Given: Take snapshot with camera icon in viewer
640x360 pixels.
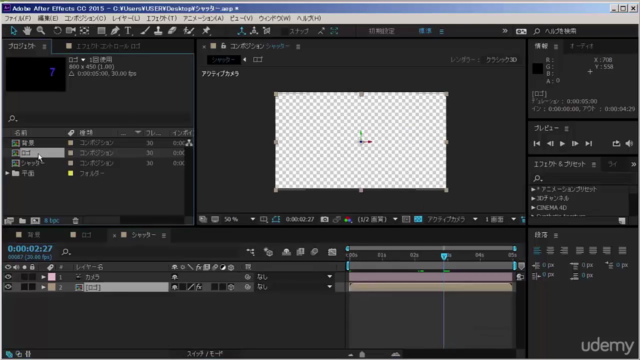Looking at the screenshot, I should 324,220.
